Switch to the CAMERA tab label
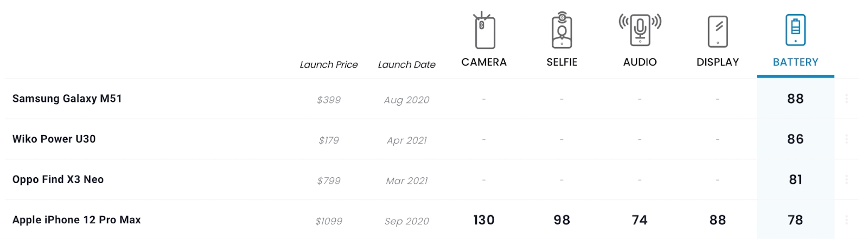This screenshot has width=868, height=239. [484, 62]
